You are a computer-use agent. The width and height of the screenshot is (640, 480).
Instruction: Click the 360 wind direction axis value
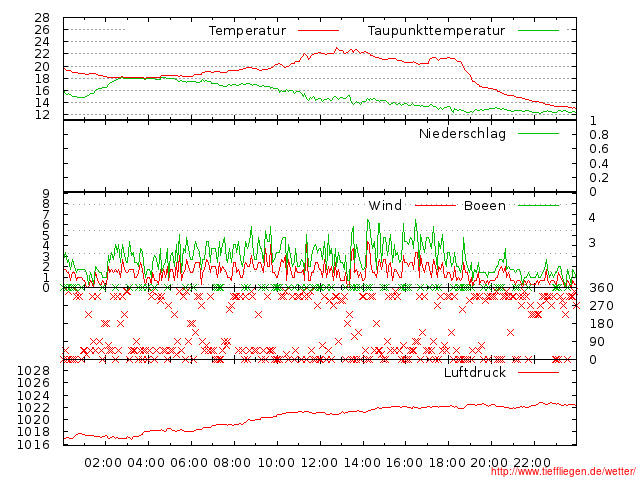[601, 288]
